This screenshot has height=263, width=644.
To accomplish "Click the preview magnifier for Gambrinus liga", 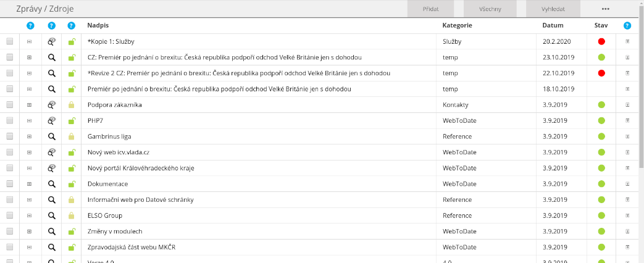I will [52, 136].
